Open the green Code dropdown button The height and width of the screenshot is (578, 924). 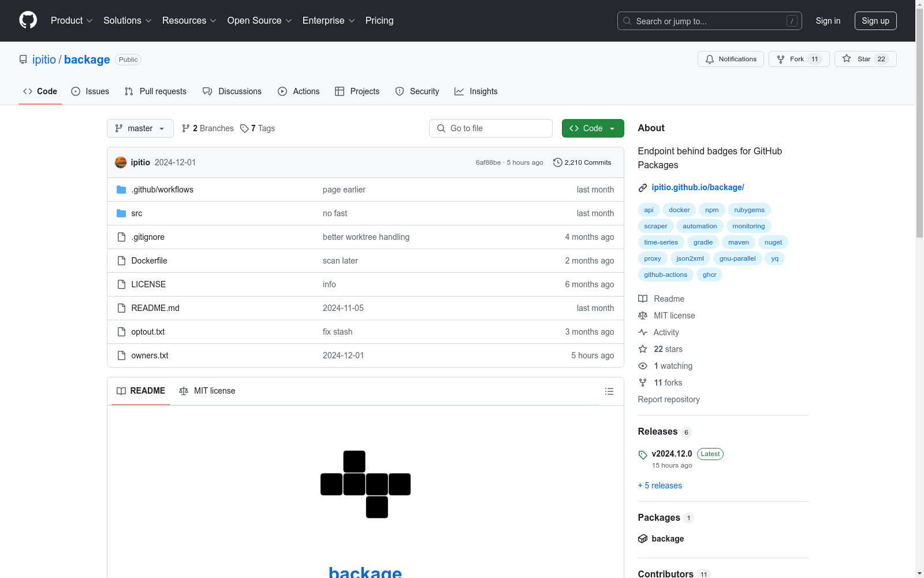593,128
